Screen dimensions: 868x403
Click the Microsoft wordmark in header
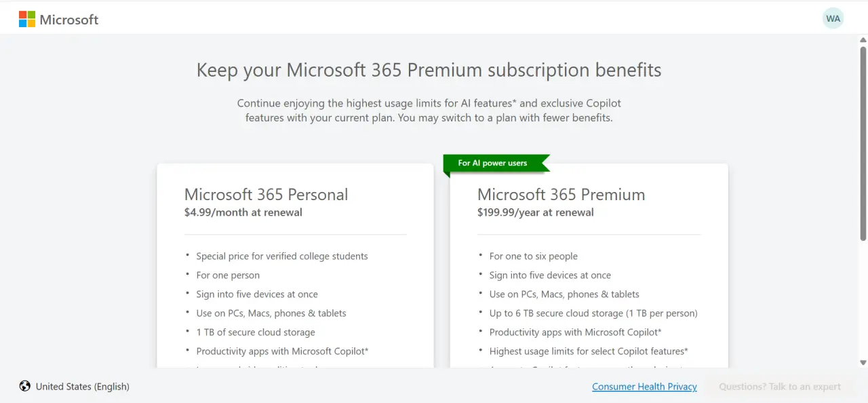click(x=69, y=20)
